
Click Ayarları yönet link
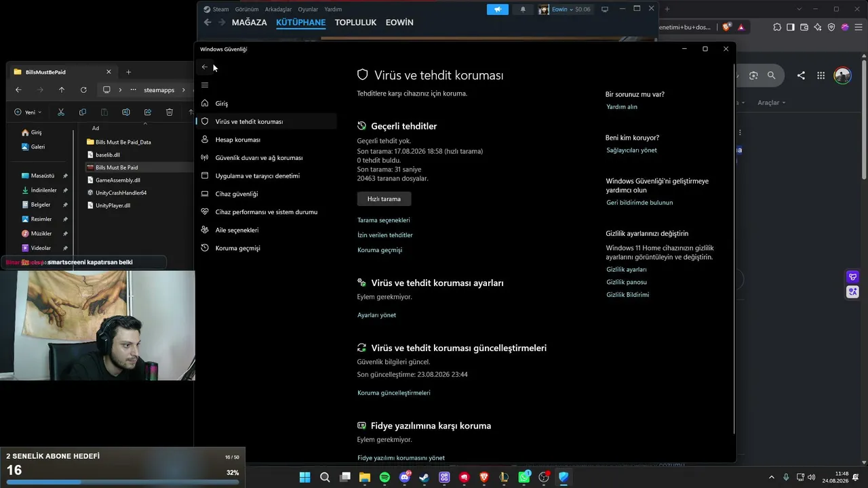(376, 315)
